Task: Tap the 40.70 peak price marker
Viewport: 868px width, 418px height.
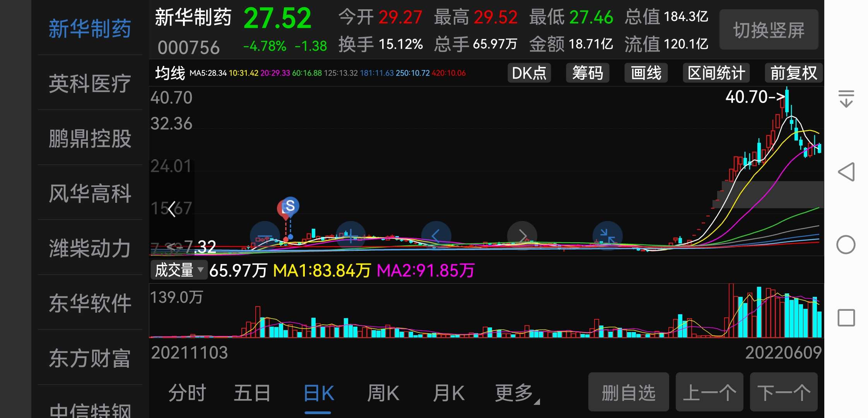Action: (755, 97)
